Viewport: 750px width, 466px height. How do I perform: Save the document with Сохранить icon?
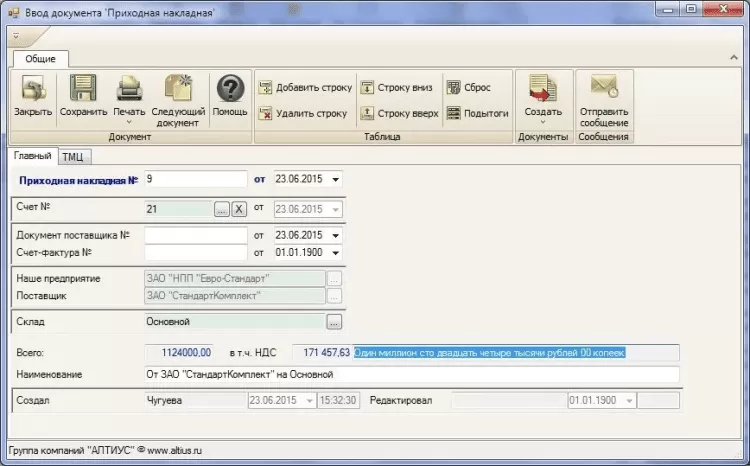point(83,88)
